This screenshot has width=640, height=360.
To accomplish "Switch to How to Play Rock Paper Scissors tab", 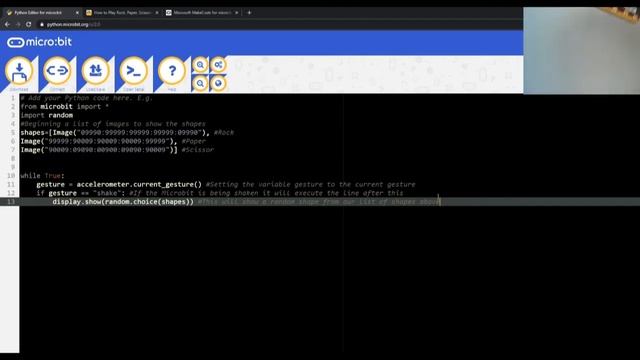I will click(x=122, y=13).
